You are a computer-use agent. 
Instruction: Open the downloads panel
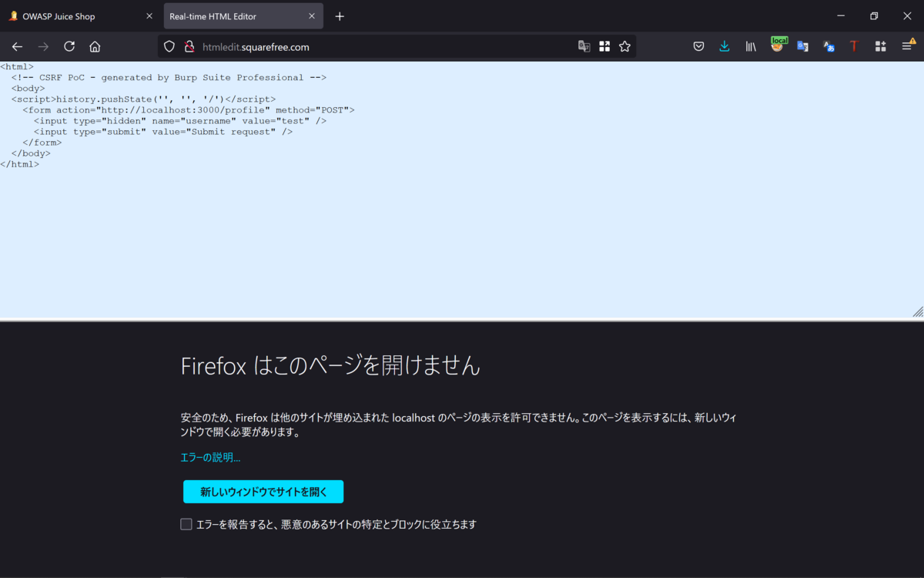pyautogui.click(x=725, y=46)
